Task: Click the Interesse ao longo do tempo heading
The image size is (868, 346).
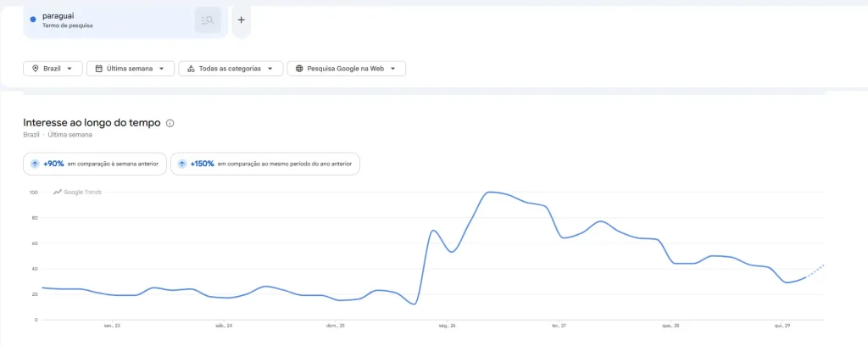Action: click(x=92, y=123)
